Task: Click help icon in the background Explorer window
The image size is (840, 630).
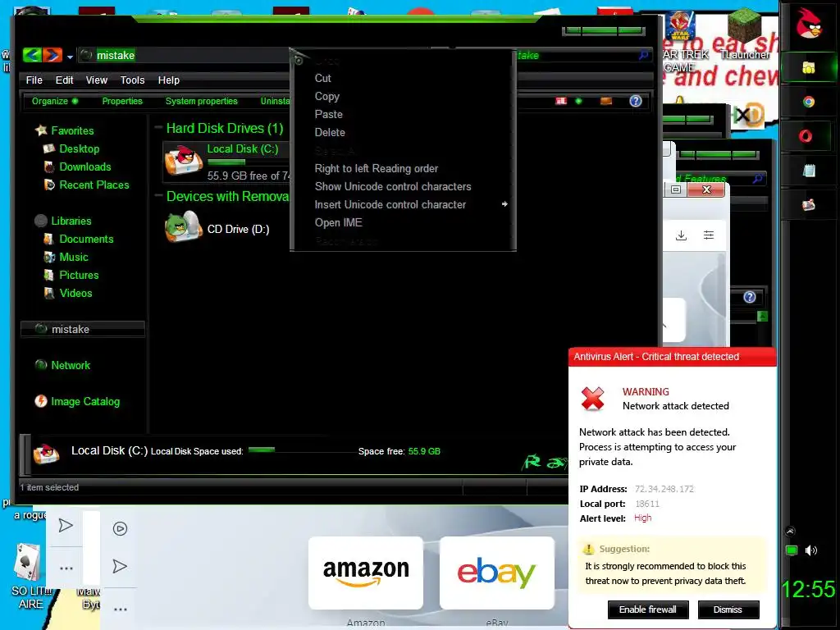Action: click(750, 297)
